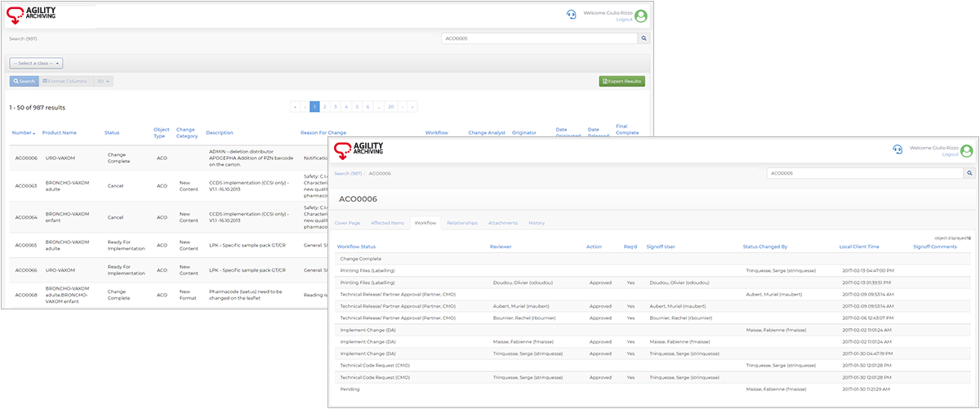The height and width of the screenshot is (409, 980).
Task: Open the 'Select a class' dropdown
Action: pos(36,63)
